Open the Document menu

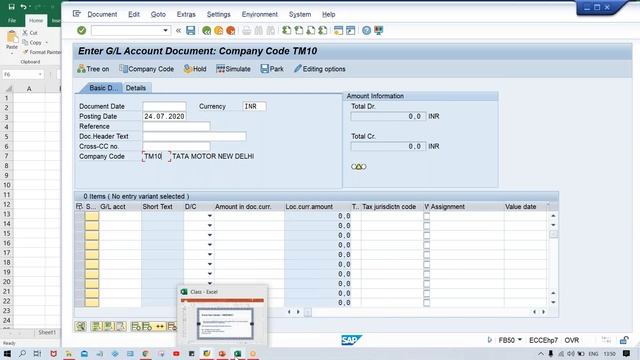[x=102, y=14]
